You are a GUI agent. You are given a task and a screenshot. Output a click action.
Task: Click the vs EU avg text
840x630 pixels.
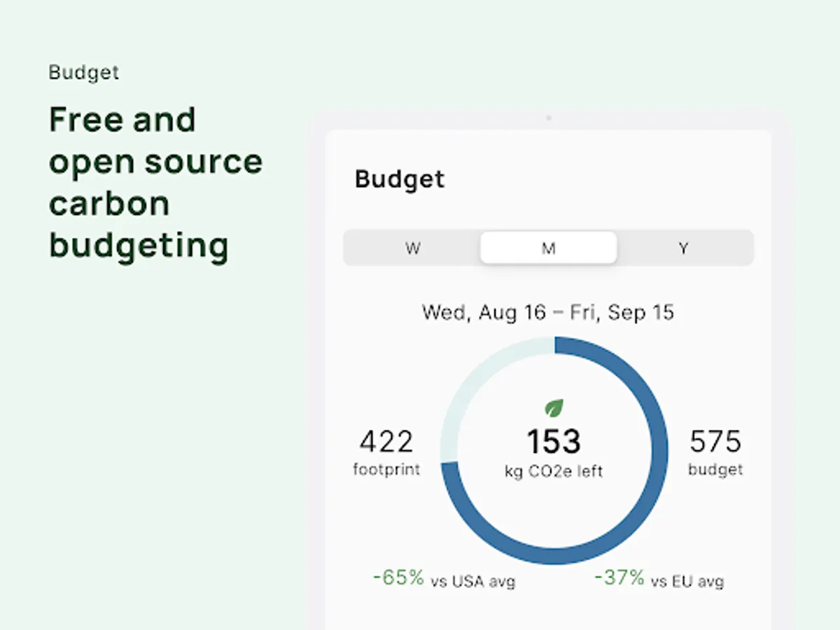click(x=687, y=582)
